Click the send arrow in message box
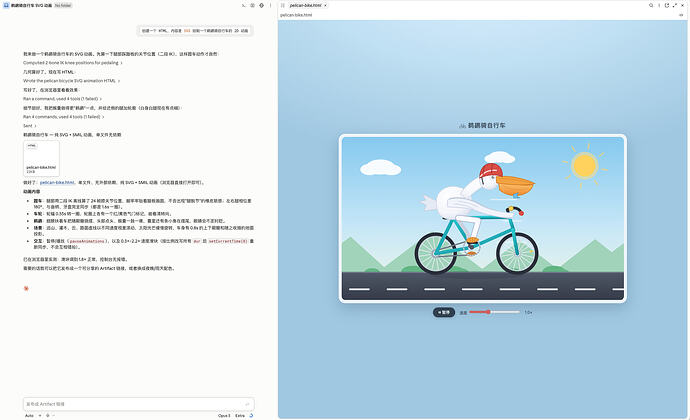 247,404
